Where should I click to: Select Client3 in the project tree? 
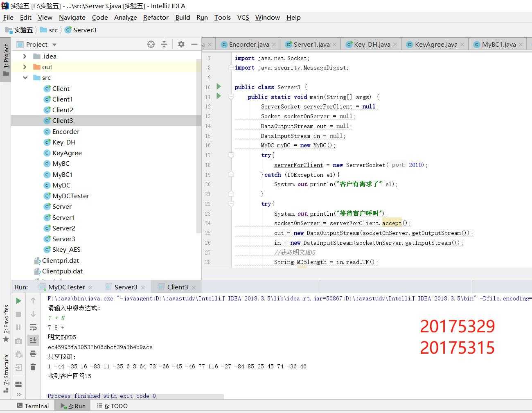(x=106, y=120)
